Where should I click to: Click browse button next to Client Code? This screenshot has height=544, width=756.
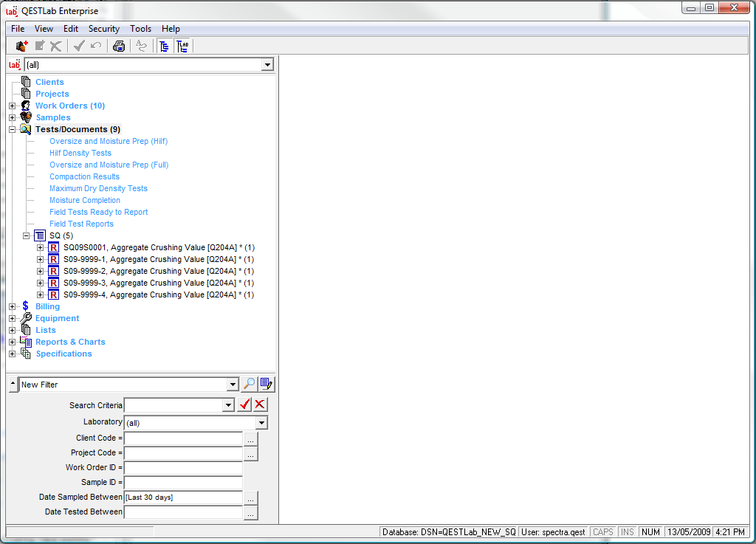click(x=251, y=438)
